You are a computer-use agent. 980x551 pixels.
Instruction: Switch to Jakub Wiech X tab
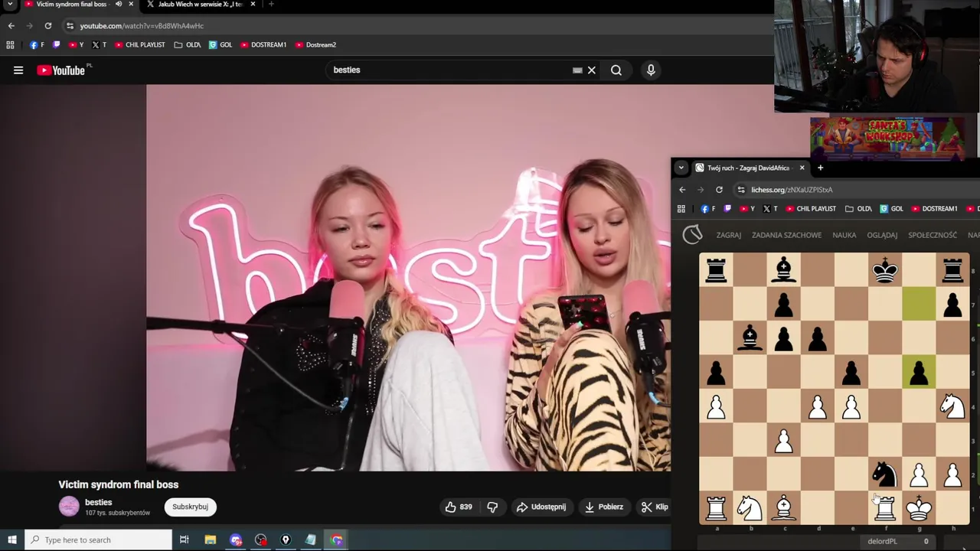click(199, 5)
